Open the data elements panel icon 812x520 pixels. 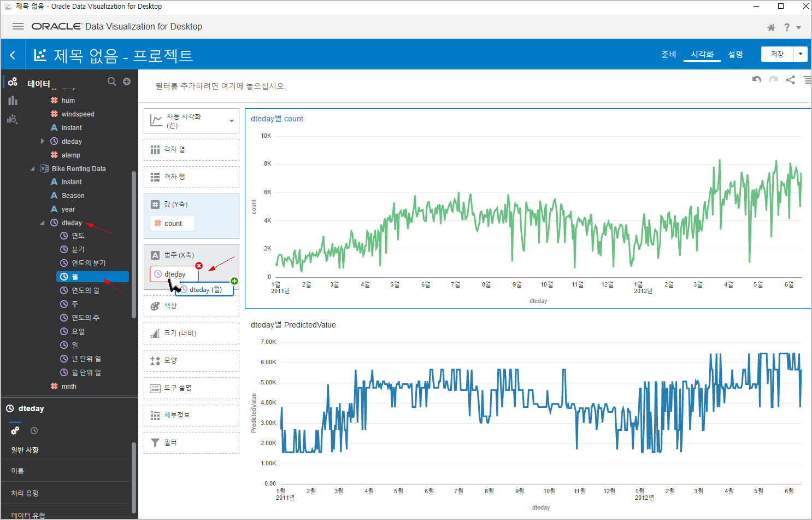[x=13, y=82]
